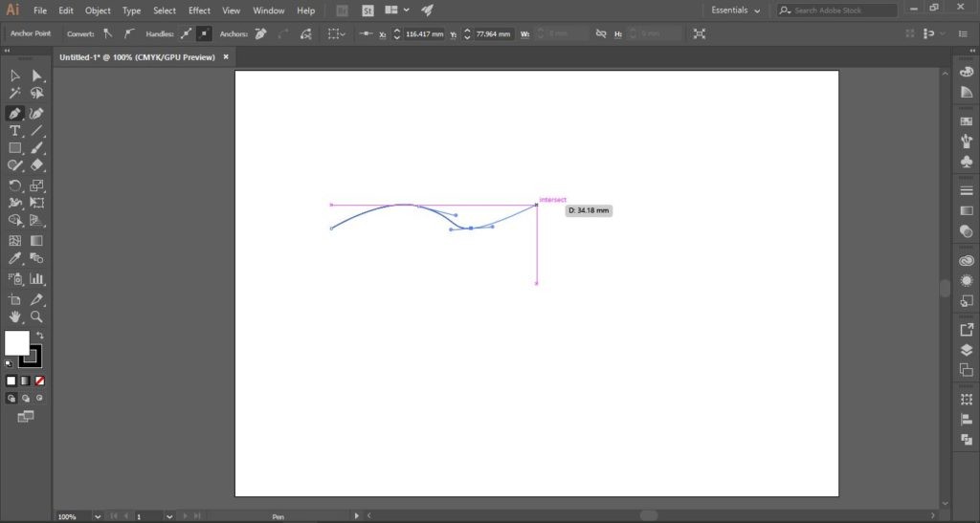Image resolution: width=980 pixels, height=523 pixels.
Task: Select the Magic Wand tool
Action: (15, 93)
